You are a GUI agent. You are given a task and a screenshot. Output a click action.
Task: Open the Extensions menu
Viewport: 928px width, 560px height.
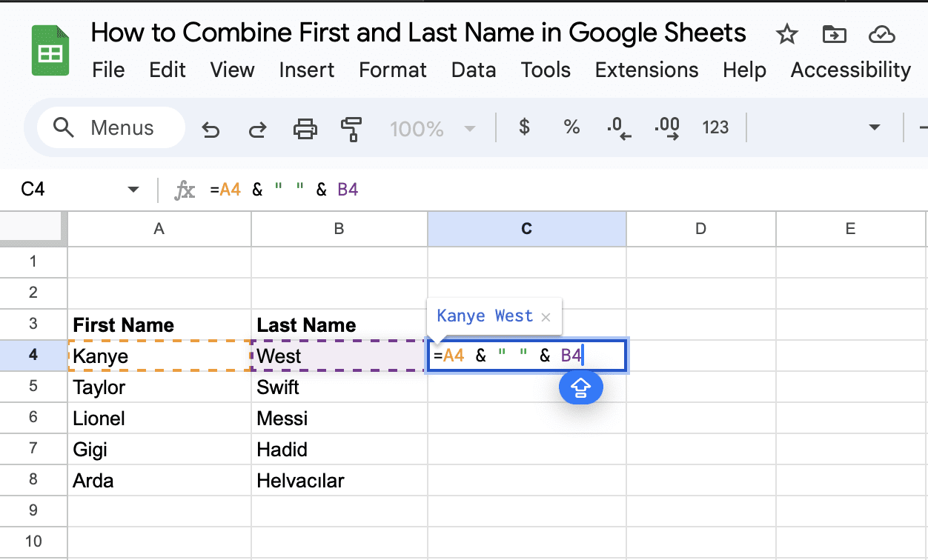646,70
